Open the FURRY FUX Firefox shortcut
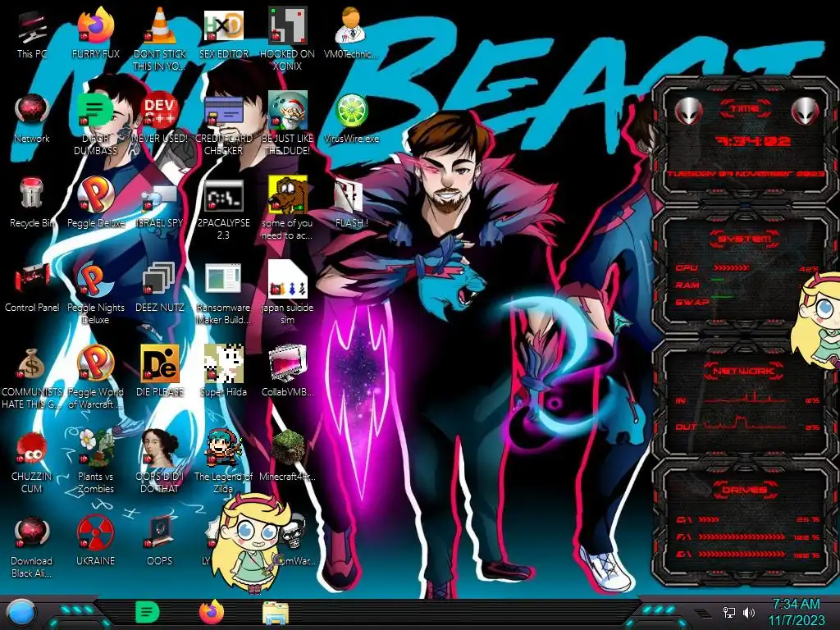Image resolution: width=840 pixels, height=630 pixels. pos(96,33)
